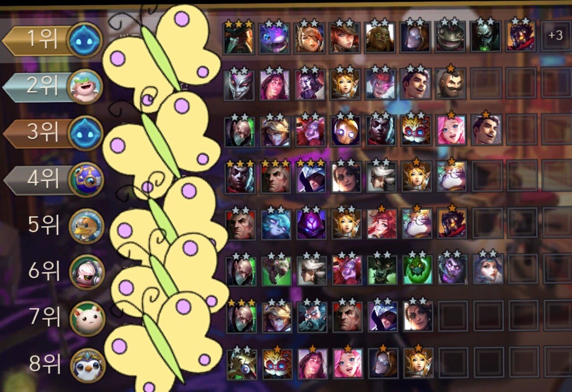Select bearded one-star champion ending 2위 row
This screenshot has height=392, width=572.
tap(450, 83)
